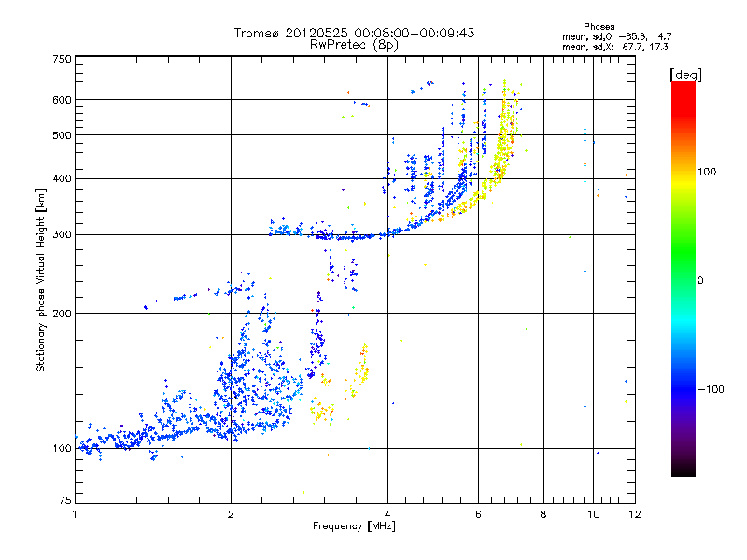
Task: Select the 'RwPretec (8p)' subtitle text
Action: click(x=354, y=45)
